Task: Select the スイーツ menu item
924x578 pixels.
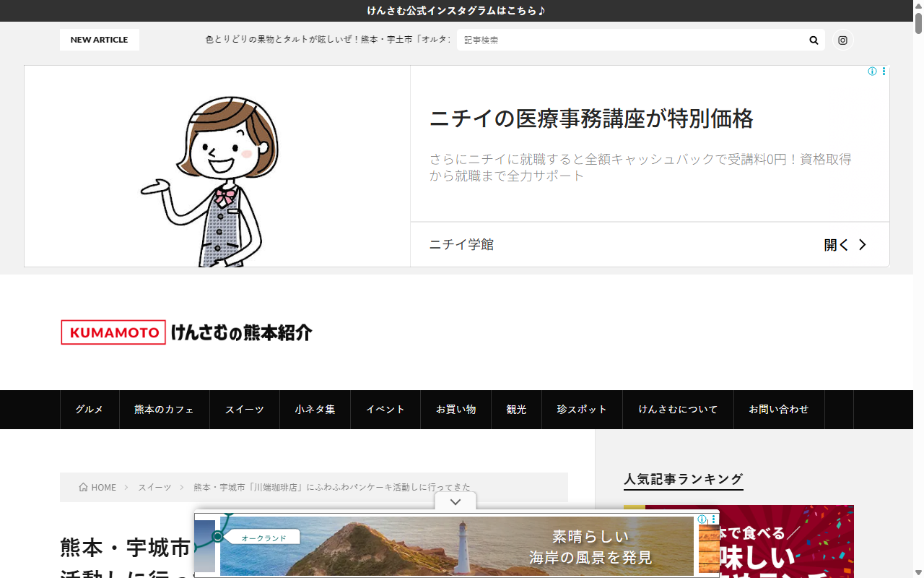Action: [245, 410]
